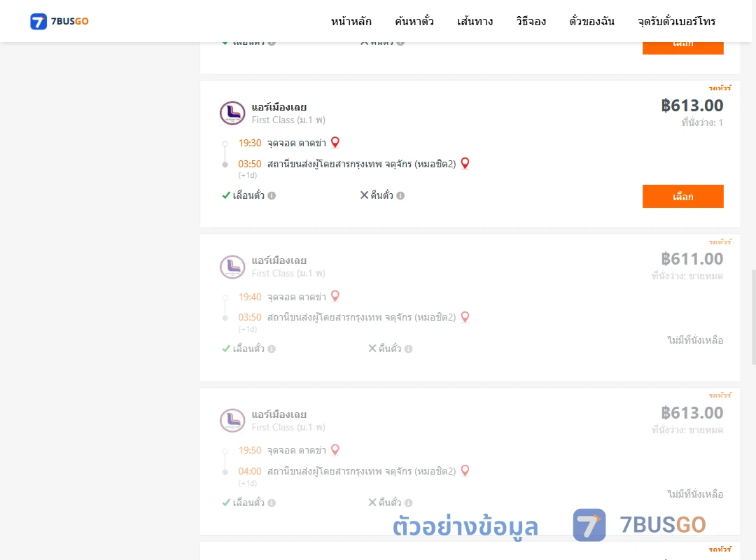The width and height of the screenshot is (756, 560).
Task: Open map pin for 03:50 arrival, ฿611 trip
Action: [465, 317]
